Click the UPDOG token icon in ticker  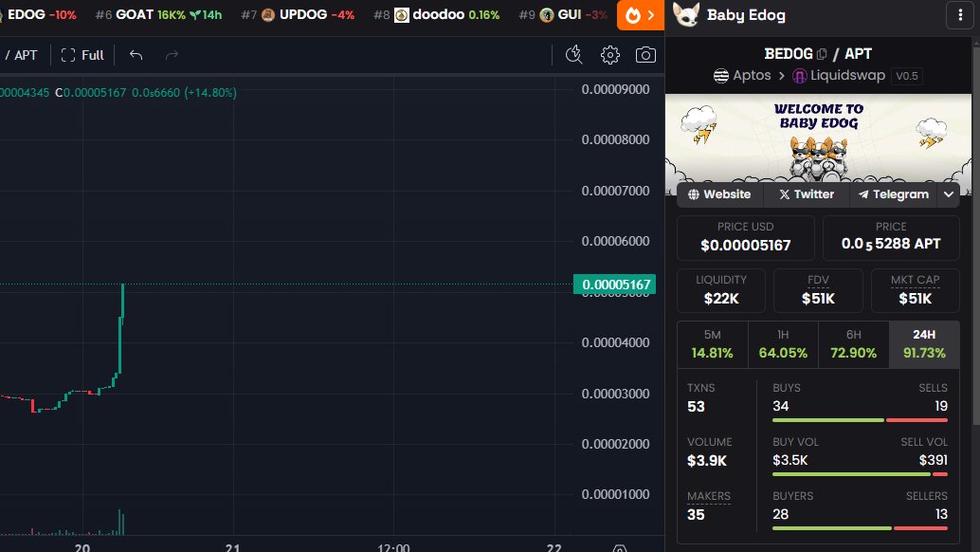click(x=268, y=14)
